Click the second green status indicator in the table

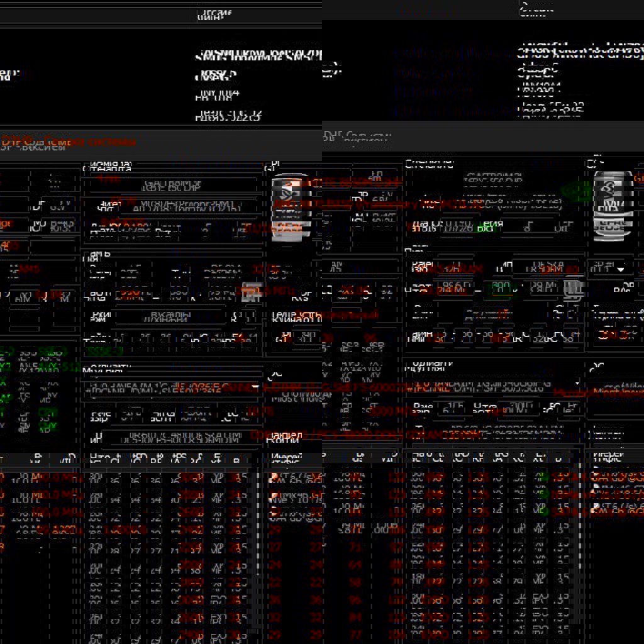[543, 494]
